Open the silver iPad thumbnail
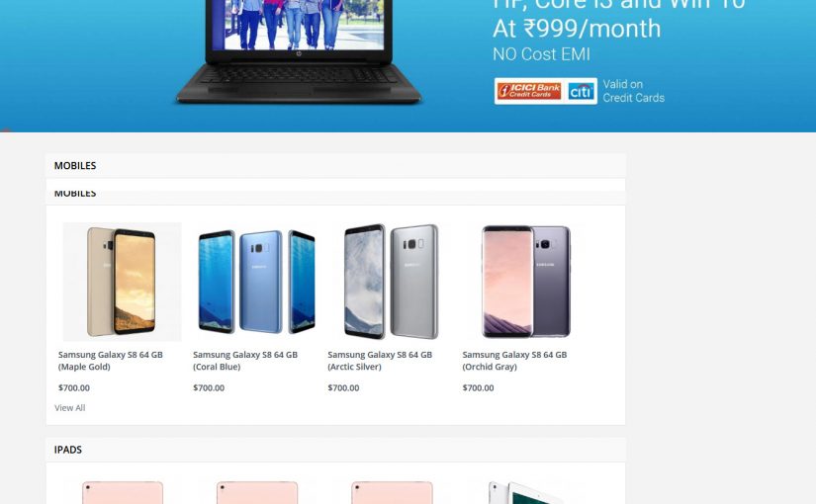The image size is (816, 504). tap(526, 492)
